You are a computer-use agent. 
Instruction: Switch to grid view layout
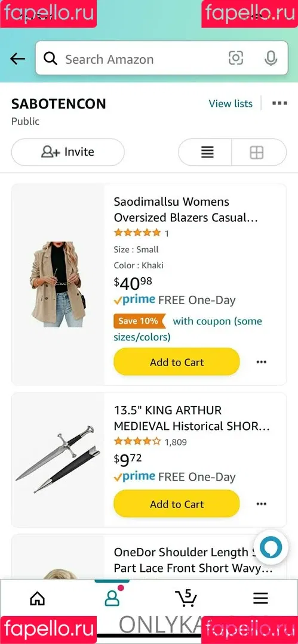tap(257, 153)
